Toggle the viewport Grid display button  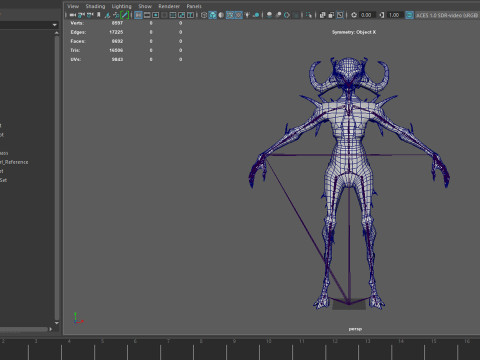[138, 15]
